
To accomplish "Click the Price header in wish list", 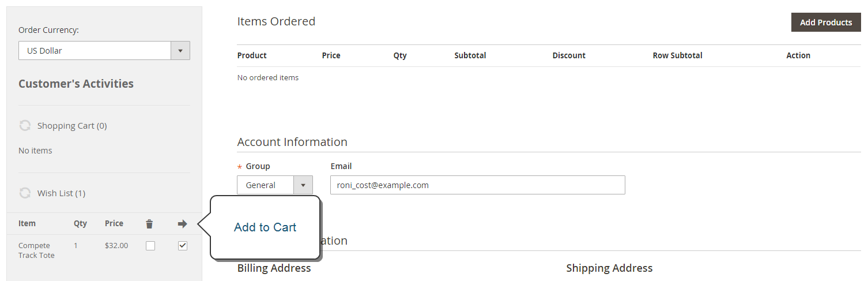I will (x=114, y=223).
